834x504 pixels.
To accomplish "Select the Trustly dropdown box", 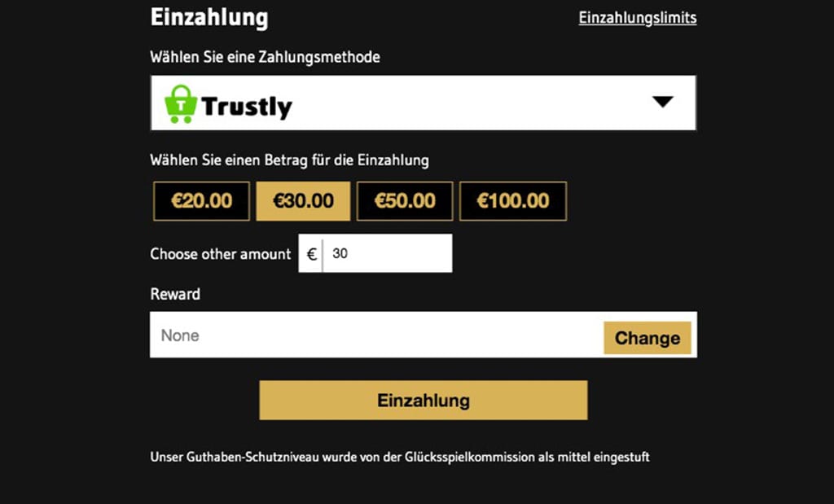I will tap(423, 103).
